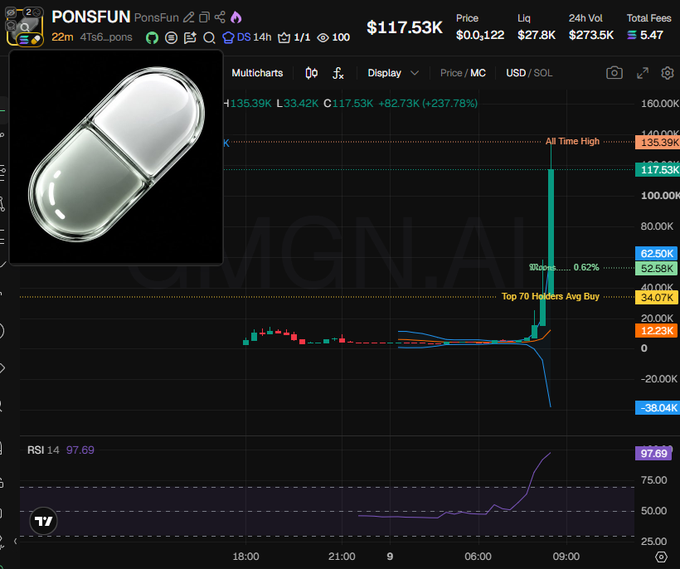This screenshot has width=680, height=569.
Task: Click the RSI 14 indicator label
Action: click(43, 450)
